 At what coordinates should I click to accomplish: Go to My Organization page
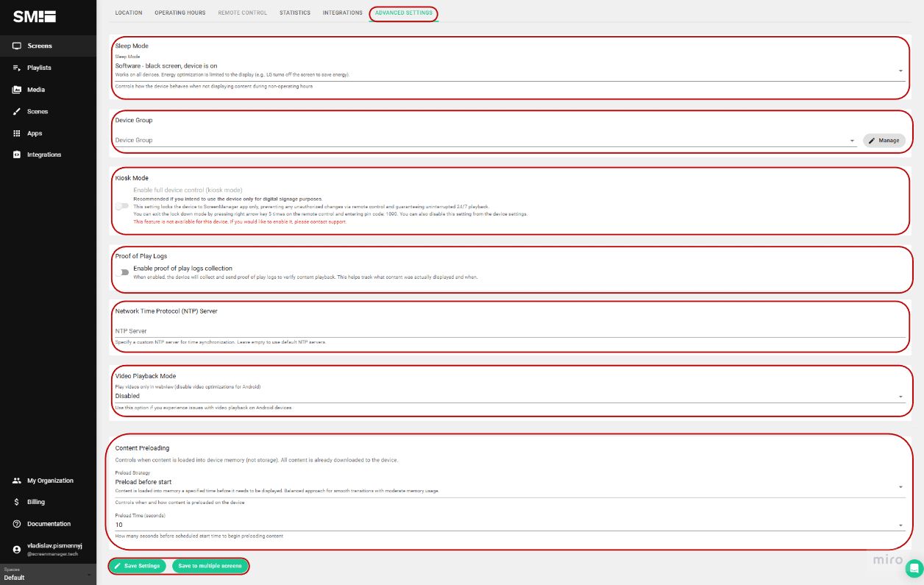[x=50, y=481]
